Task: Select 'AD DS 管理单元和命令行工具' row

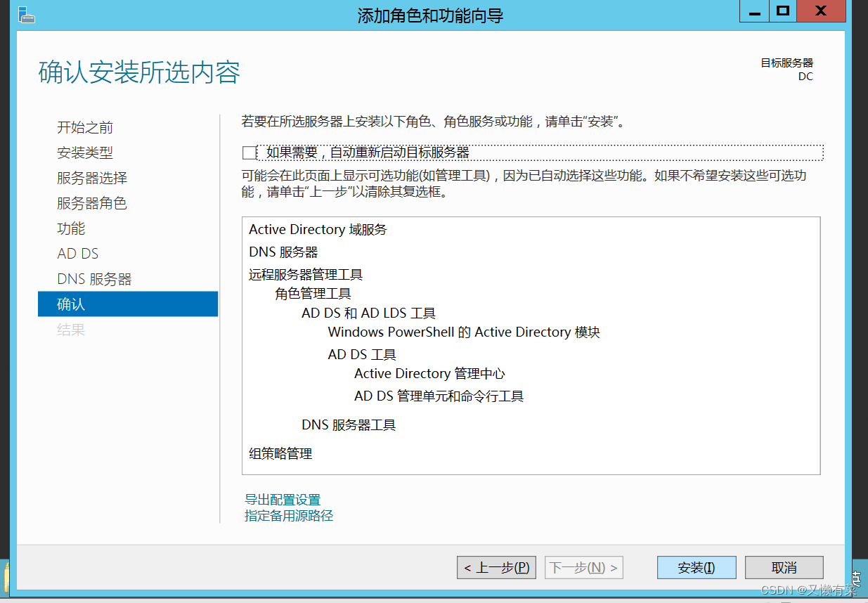Action: (439, 396)
